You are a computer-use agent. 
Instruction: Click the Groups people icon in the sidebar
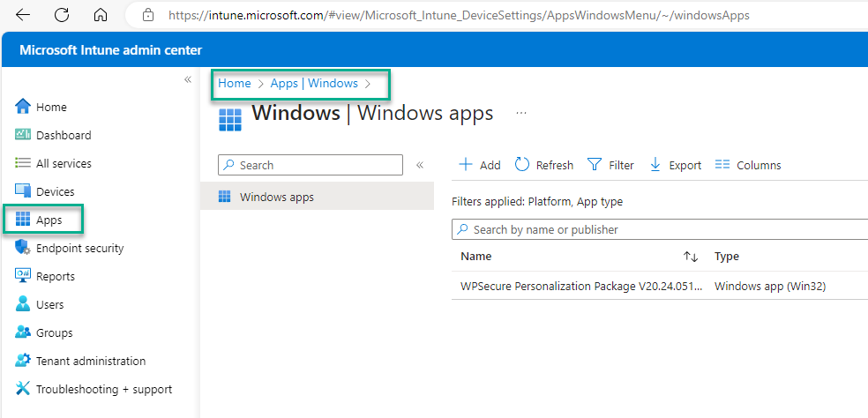point(23,332)
